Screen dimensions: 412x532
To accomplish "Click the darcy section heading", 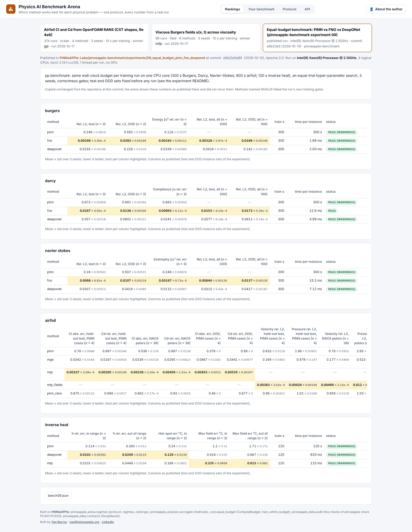I will (50, 181).
